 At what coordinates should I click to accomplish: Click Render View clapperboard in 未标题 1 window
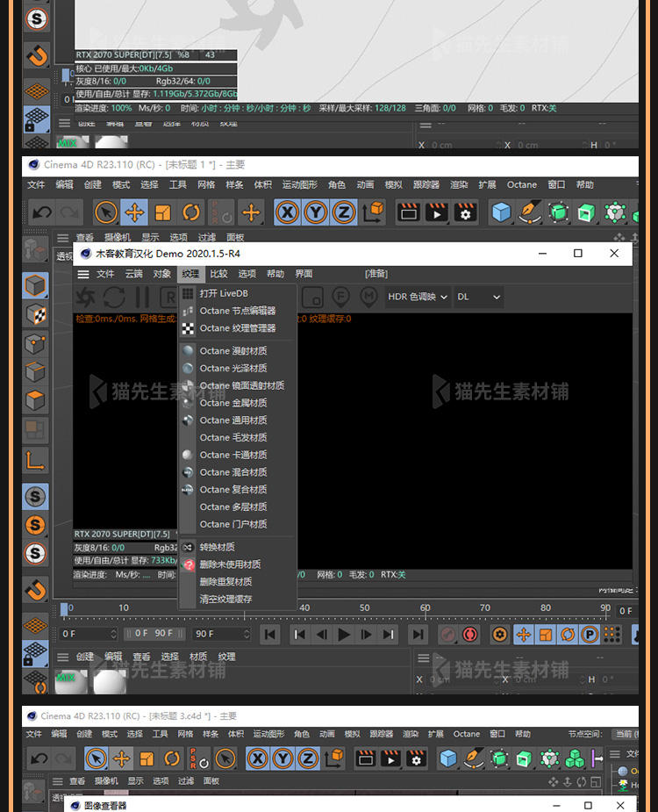coord(409,212)
